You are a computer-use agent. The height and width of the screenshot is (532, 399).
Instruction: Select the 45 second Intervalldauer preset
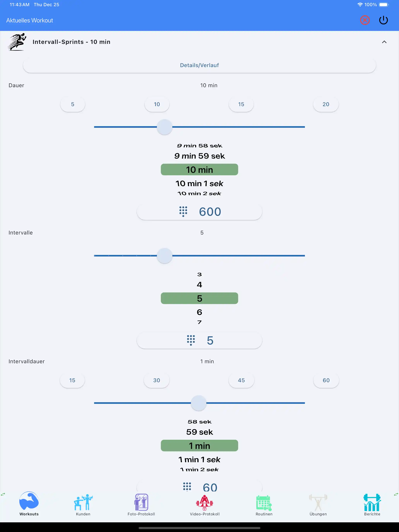241,380
